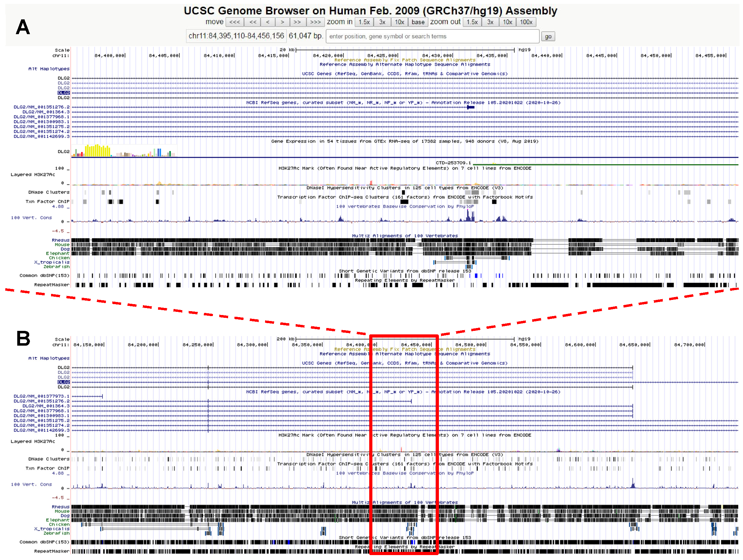The height and width of the screenshot is (560, 743).
Task: Click the Zebrafish alignment label in panel B
Action: tap(56, 533)
